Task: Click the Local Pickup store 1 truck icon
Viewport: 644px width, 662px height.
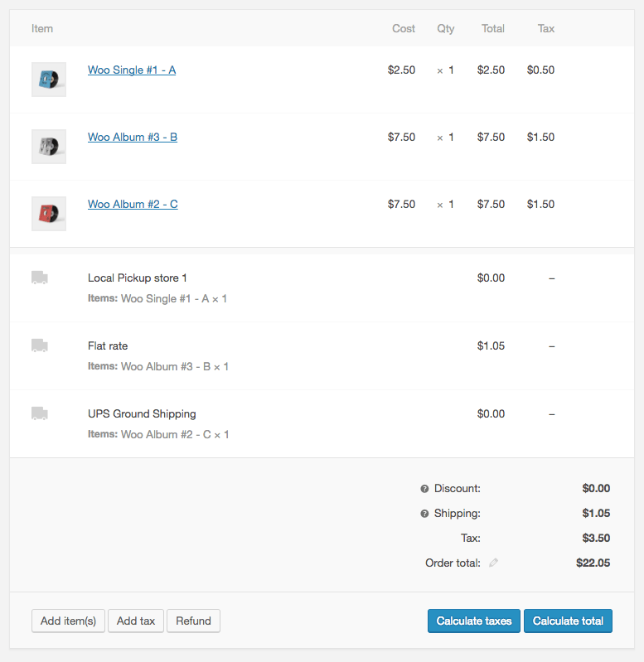Action: (39, 278)
